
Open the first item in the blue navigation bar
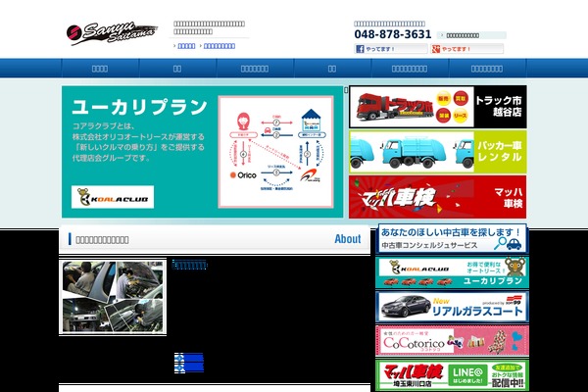(x=100, y=69)
